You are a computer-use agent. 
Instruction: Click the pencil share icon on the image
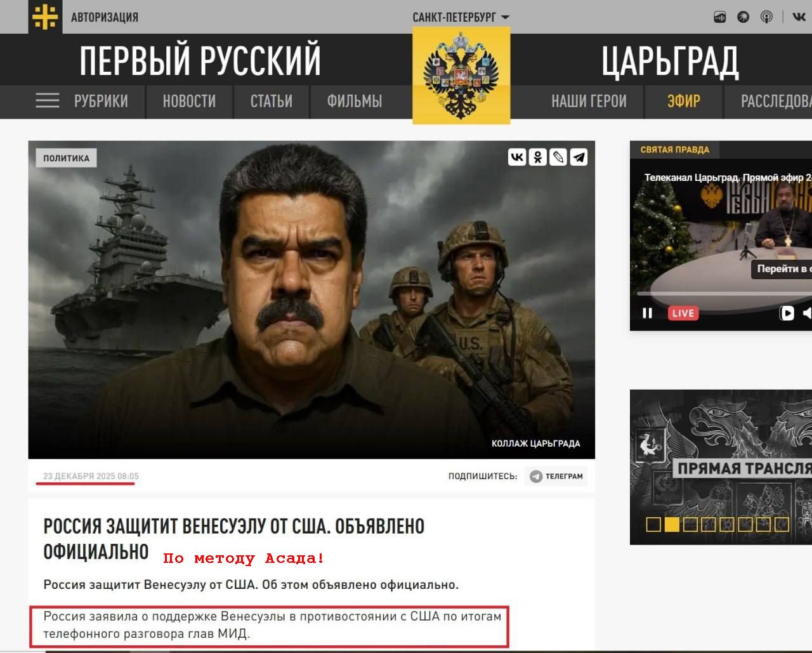click(558, 156)
